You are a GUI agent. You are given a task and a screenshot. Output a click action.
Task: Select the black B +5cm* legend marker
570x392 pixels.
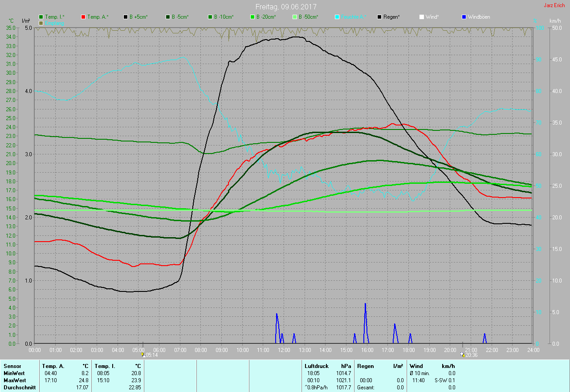pos(126,17)
